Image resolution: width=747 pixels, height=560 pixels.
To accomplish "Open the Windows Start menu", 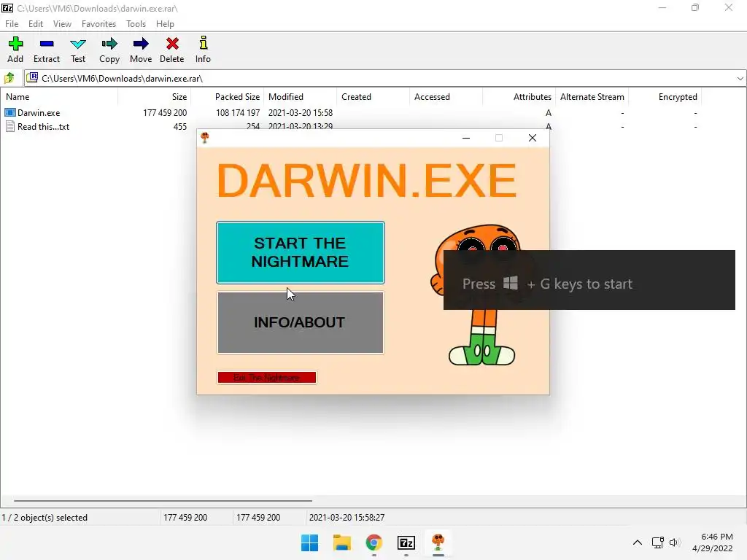I will pyautogui.click(x=309, y=542).
